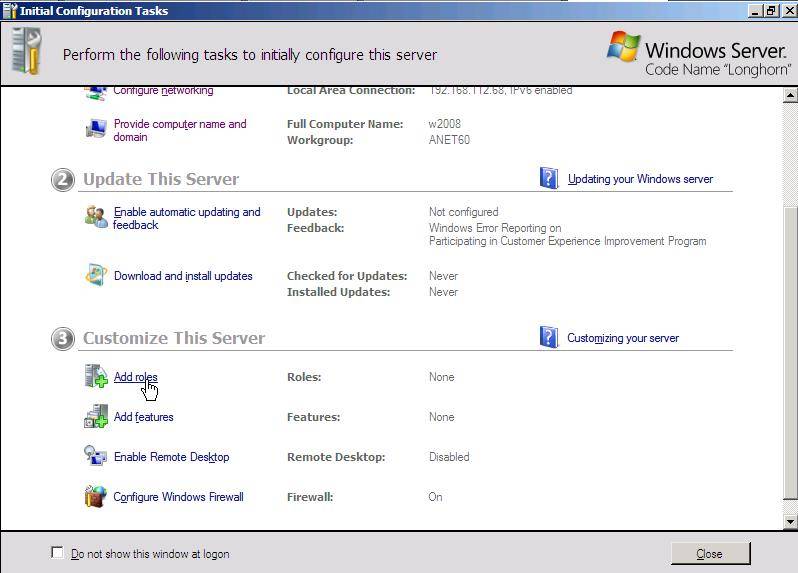Click the Download and install updates icon
The height and width of the screenshot is (573, 798).
[96, 275]
